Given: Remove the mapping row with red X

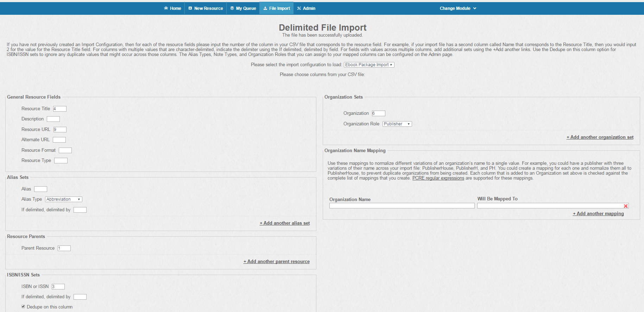Looking at the screenshot, I should point(626,206).
